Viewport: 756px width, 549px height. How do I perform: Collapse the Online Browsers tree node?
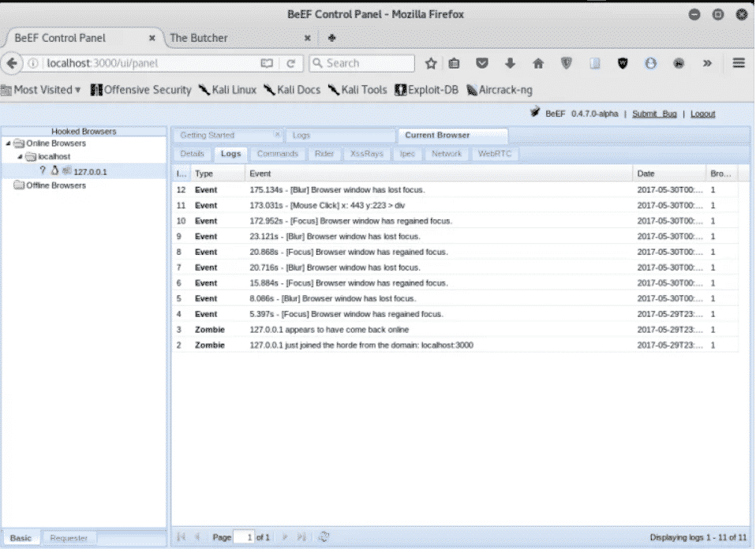(x=8, y=144)
